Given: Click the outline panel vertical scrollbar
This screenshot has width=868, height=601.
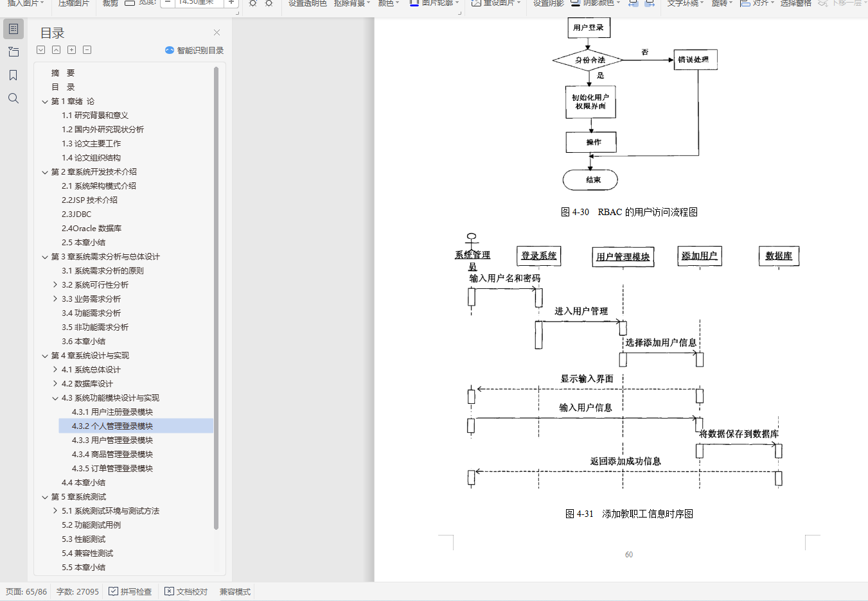Looking at the screenshot, I should (217, 298).
